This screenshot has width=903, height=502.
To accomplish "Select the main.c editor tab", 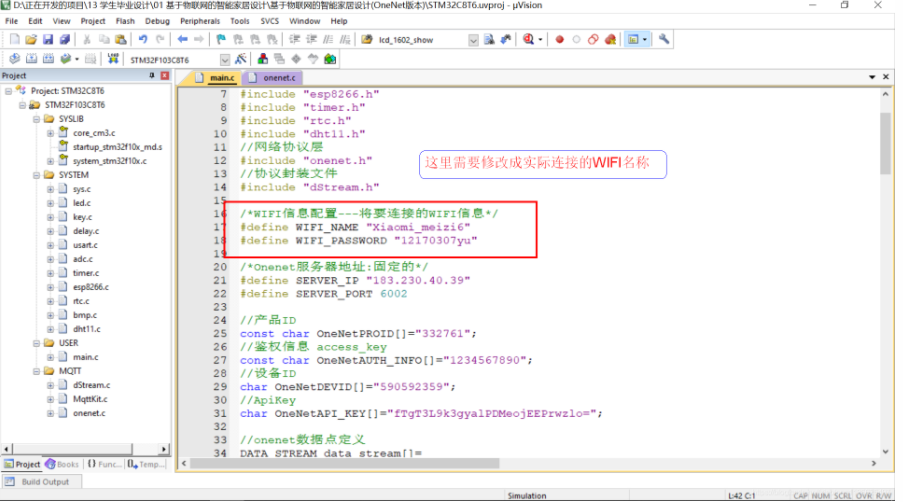I will (x=215, y=78).
